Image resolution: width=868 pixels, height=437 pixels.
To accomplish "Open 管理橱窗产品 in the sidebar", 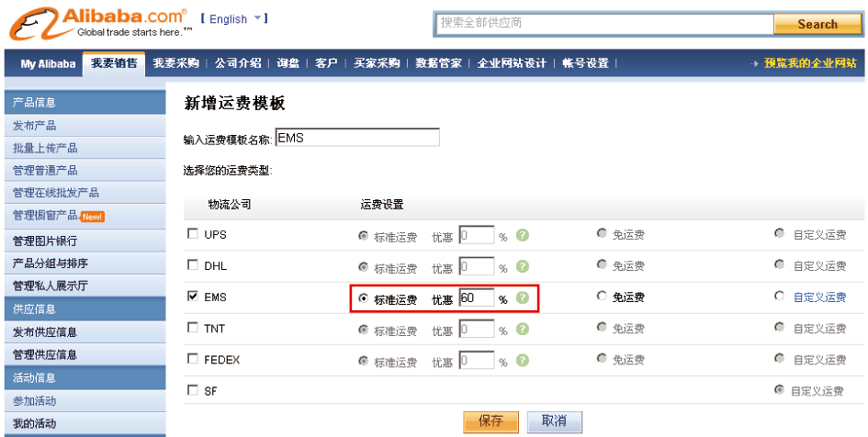I will [x=45, y=216].
